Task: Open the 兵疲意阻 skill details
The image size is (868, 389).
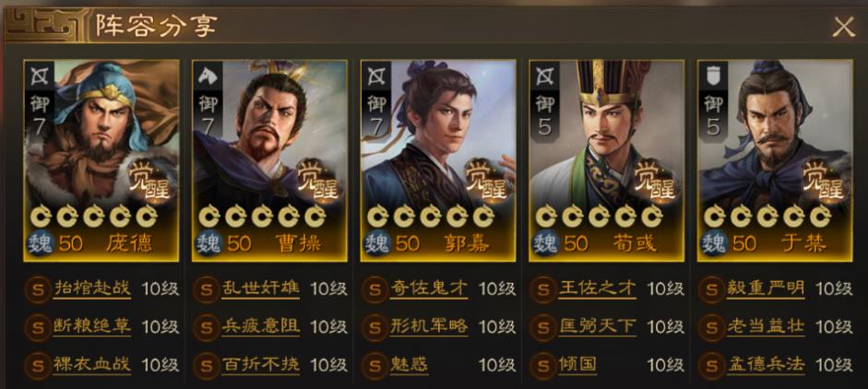Action: (x=261, y=327)
